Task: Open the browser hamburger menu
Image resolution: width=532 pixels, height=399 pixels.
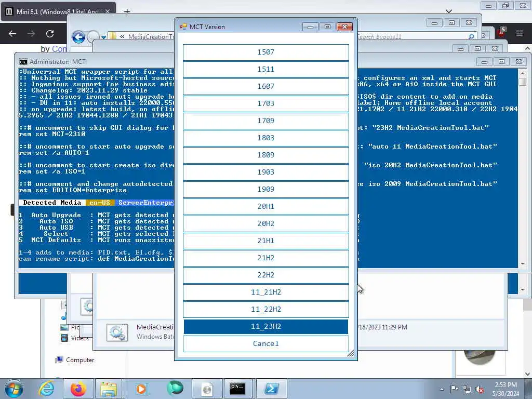Action: (x=520, y=33)
